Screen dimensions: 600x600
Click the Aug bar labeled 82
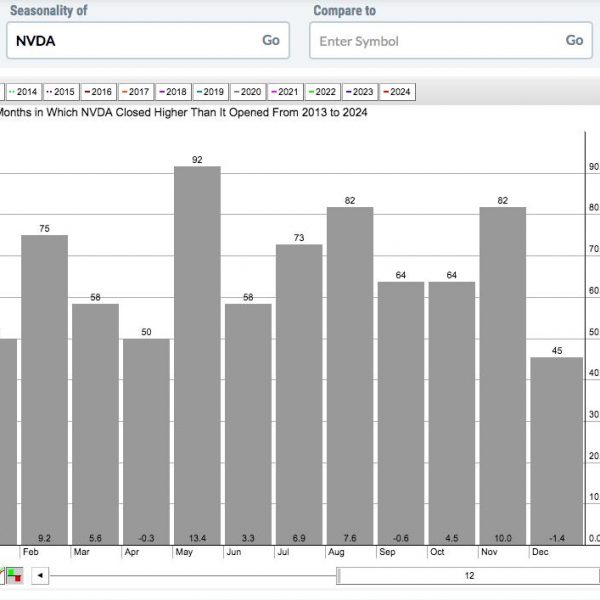[350, 376]
